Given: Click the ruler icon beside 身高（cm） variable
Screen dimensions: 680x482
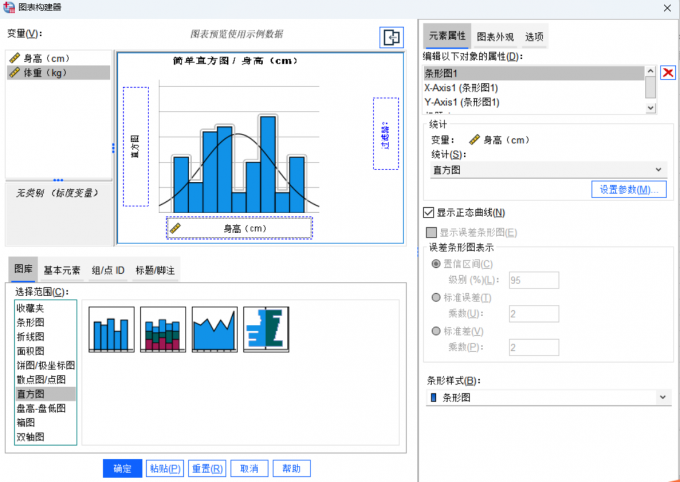Looking at the screenshot, I should (15, 58).
